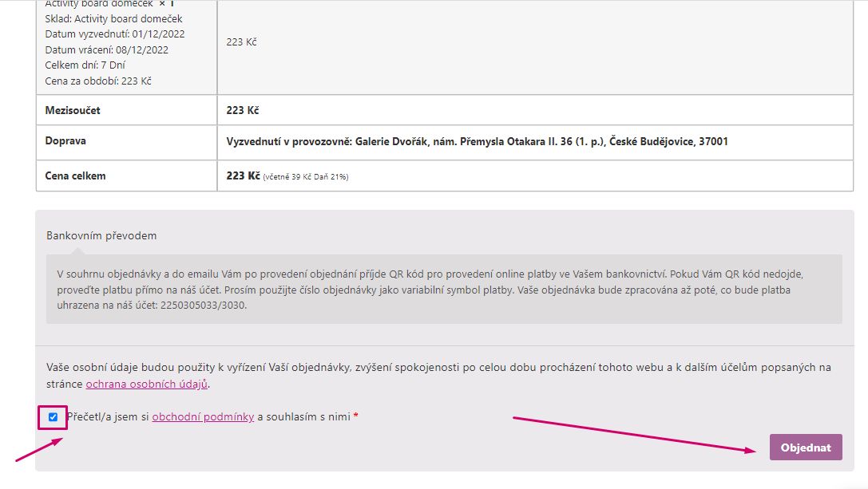Click the Mezisoučet value of 223 Kč
Screen dimensions: 868x489
[x=243, y=110]
